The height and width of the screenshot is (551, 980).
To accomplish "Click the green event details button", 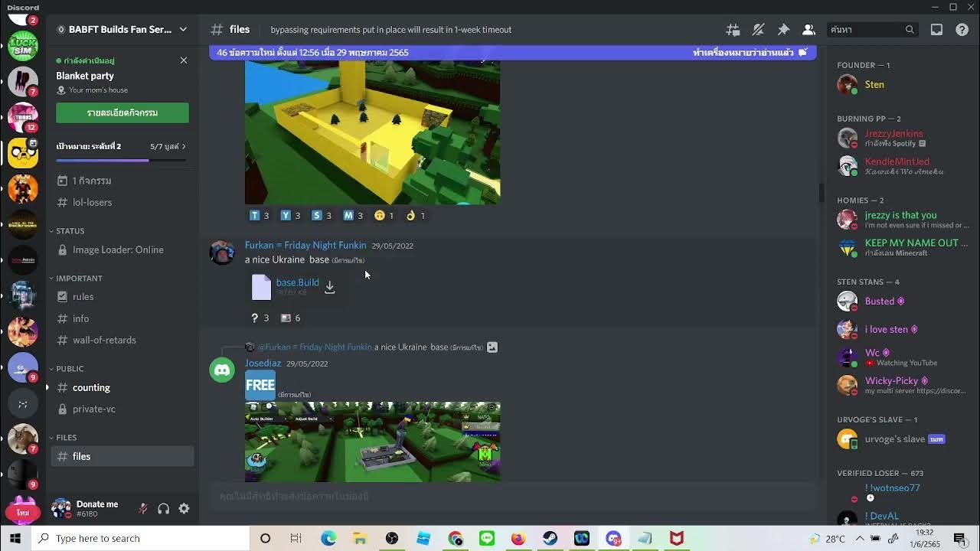I will pyautogui.click(x=122, y=112).
